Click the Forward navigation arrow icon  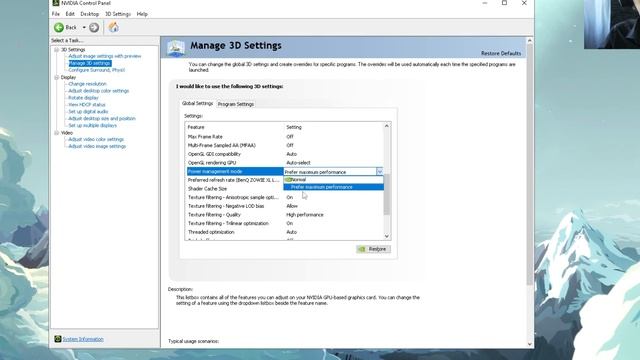point(94,27)
